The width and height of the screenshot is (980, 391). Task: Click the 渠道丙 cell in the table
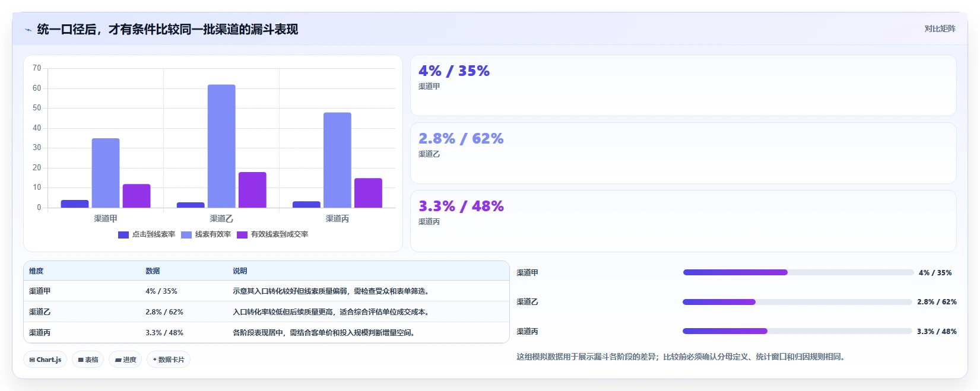(x=40, y=333)
